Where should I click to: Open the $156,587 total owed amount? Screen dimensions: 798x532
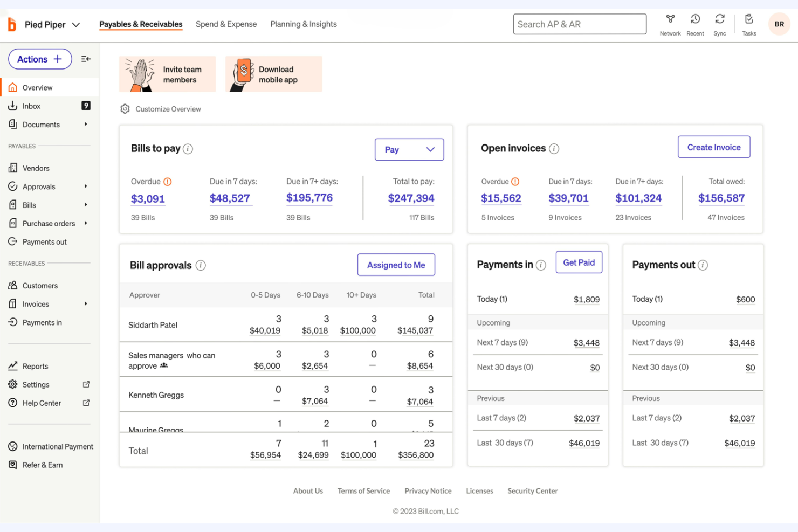(x=721, y=198)
